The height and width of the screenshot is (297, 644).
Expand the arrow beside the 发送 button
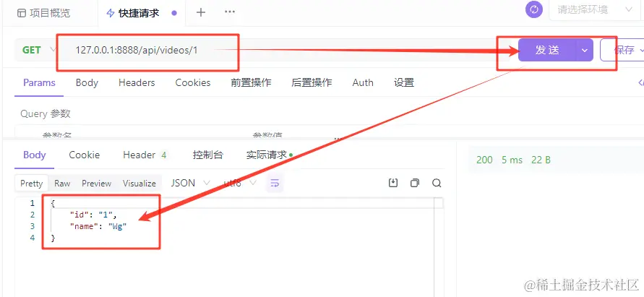point(585,50)
